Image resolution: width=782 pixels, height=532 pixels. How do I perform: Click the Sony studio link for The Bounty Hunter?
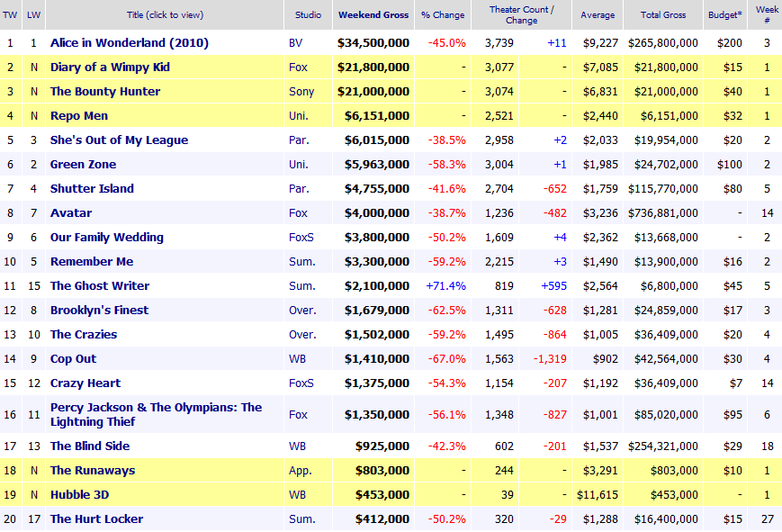tap(301, 91)
